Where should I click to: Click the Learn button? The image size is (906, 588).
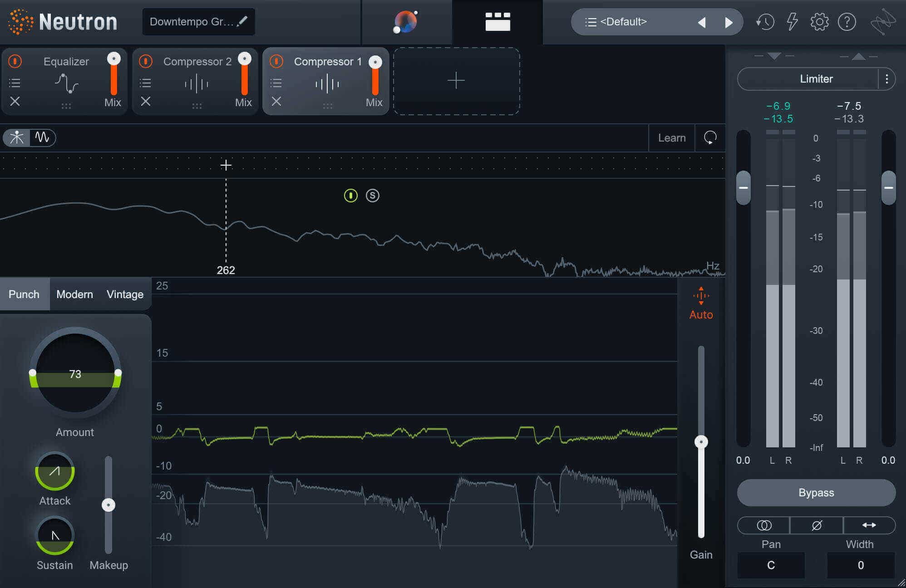[672, 138]
